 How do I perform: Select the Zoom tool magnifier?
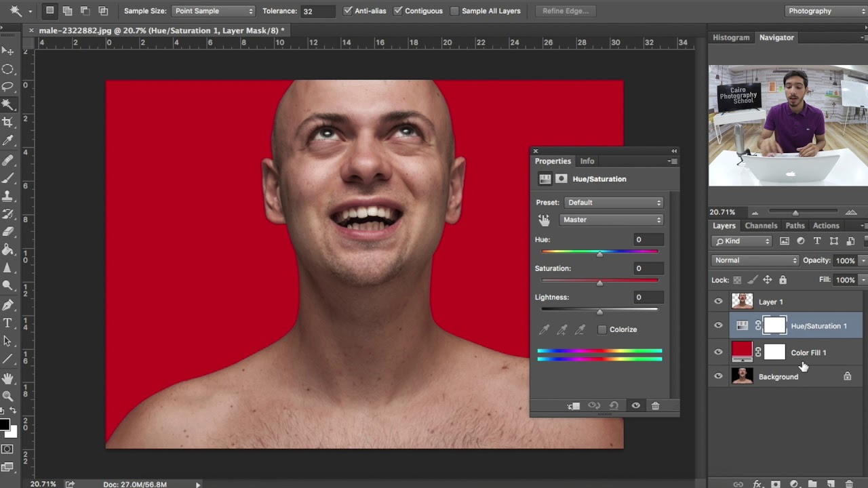pos(8,396)
